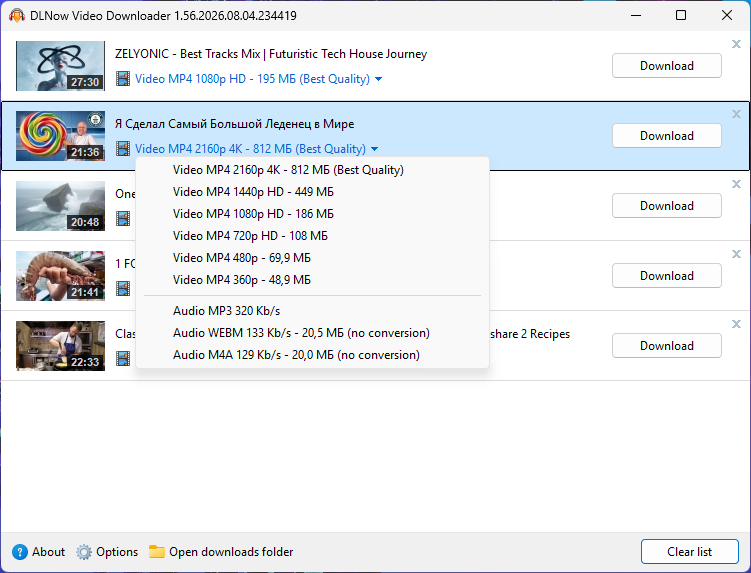Click the Я Сделал Самый Большой Леденец title
The height and width of the screenshot is (573, 751).
pyautogui.click(x=235, y=124)
